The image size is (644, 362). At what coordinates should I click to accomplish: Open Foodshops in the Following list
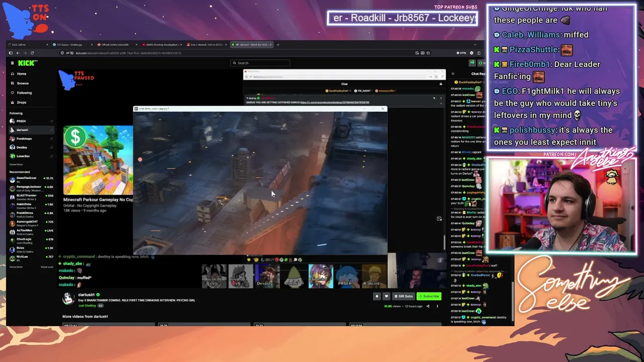(x=31, y=139)
